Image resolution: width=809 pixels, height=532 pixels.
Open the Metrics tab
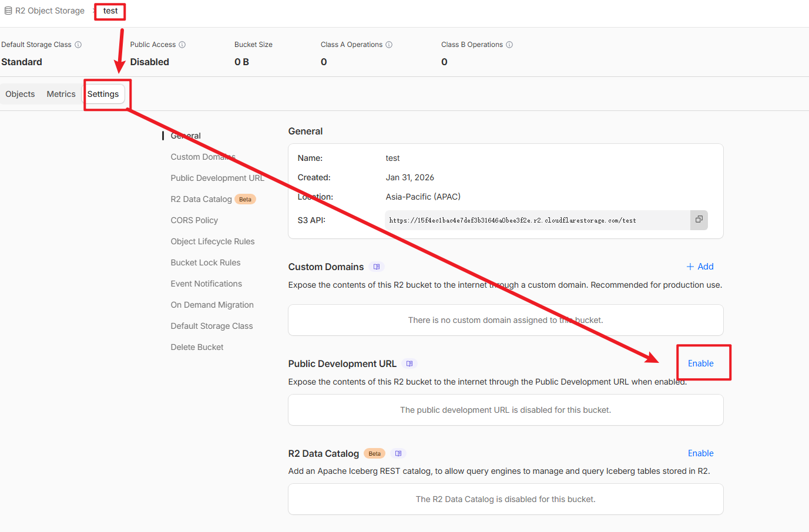pos(61,94)
